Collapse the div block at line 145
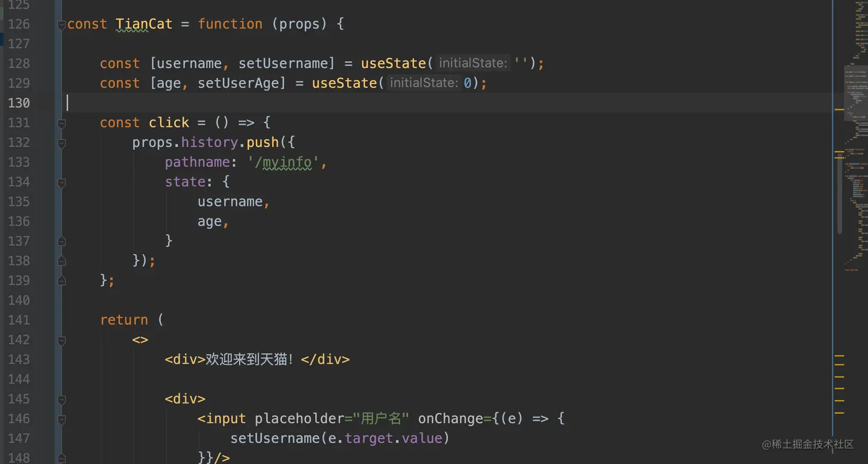This screenshot has height=464, width=868. (61, 399)
